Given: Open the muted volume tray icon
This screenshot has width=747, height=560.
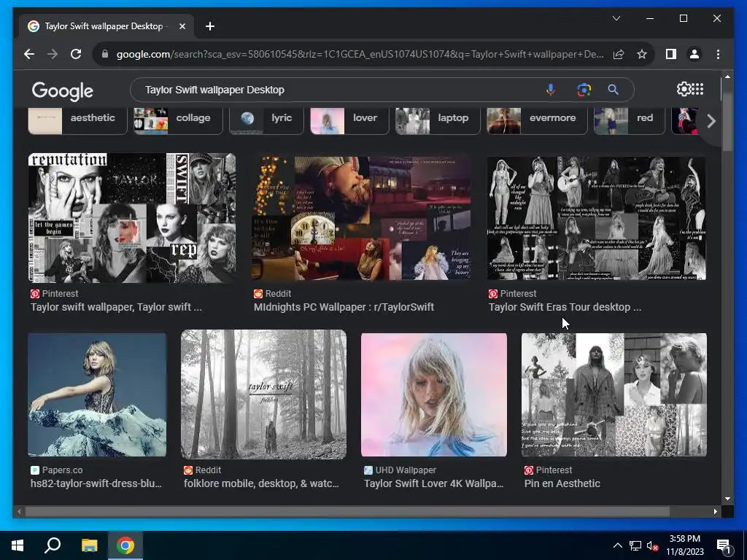Looking at the screenshot, I should 652,545.
